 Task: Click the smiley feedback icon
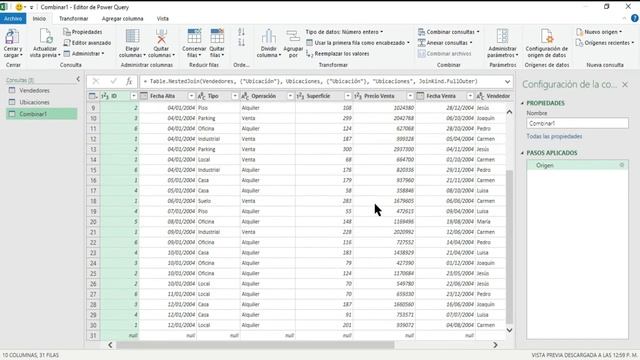(19, 7)
